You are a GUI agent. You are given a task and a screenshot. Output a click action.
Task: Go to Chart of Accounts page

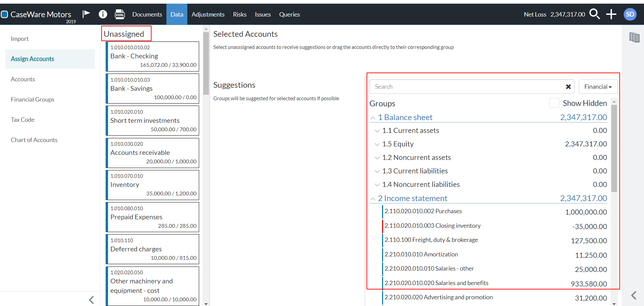pos(34,140)
